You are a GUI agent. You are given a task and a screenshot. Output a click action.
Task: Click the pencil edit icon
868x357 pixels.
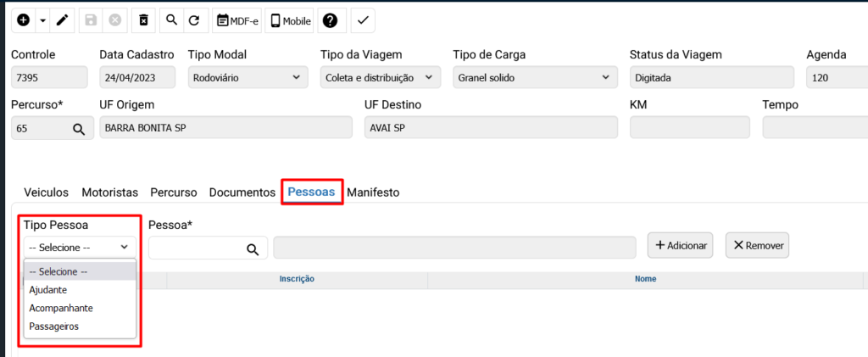click(64, 20)
